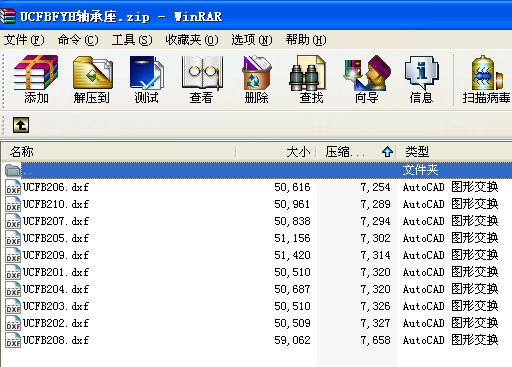The image size is (512, 367).
Task: Click the DXF icon of UCFB210.dxf
Action: (13, 204)
